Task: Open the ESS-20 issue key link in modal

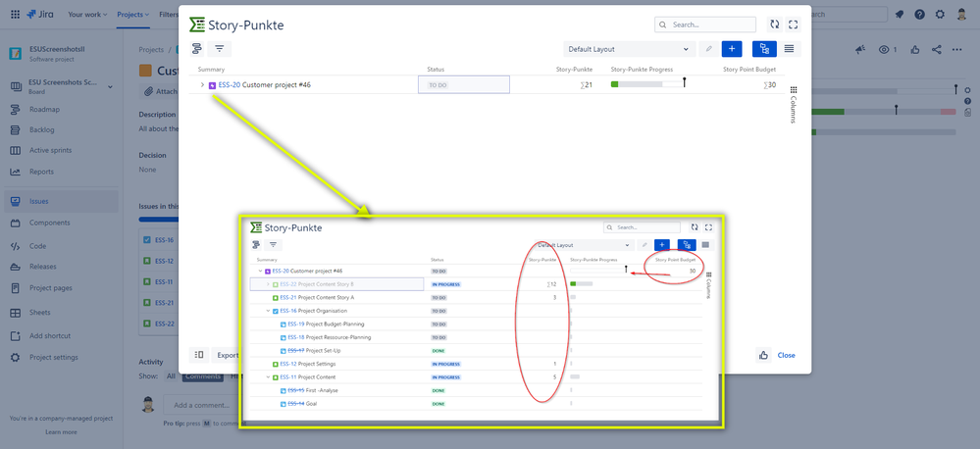Action: [x=229, y=85]
